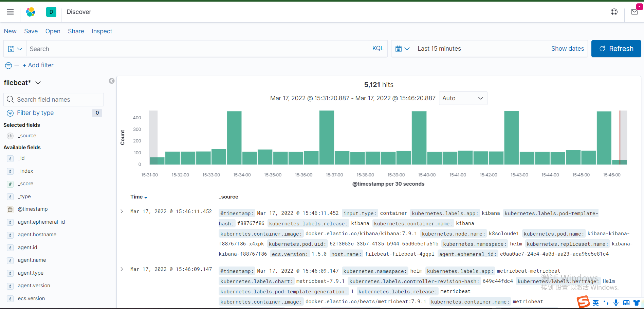Click the Search query input field
Viewport: 644px width, 309px height.
tap(199, 49)
